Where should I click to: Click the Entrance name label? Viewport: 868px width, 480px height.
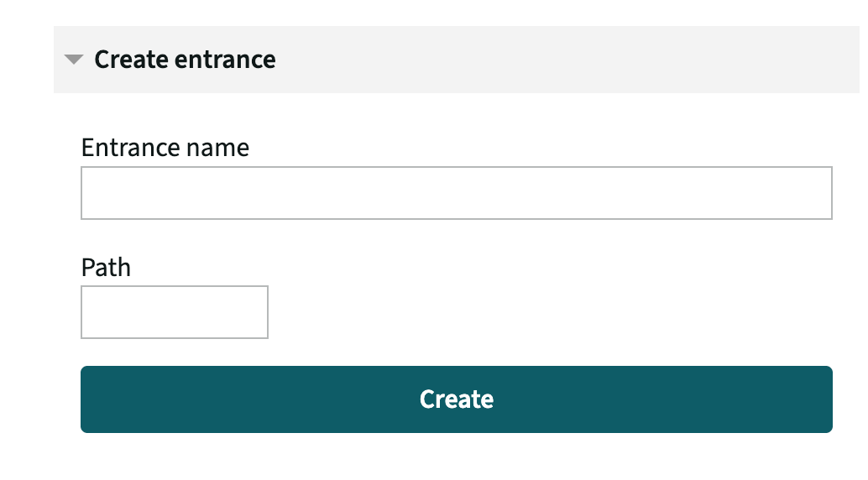point(165,147)
